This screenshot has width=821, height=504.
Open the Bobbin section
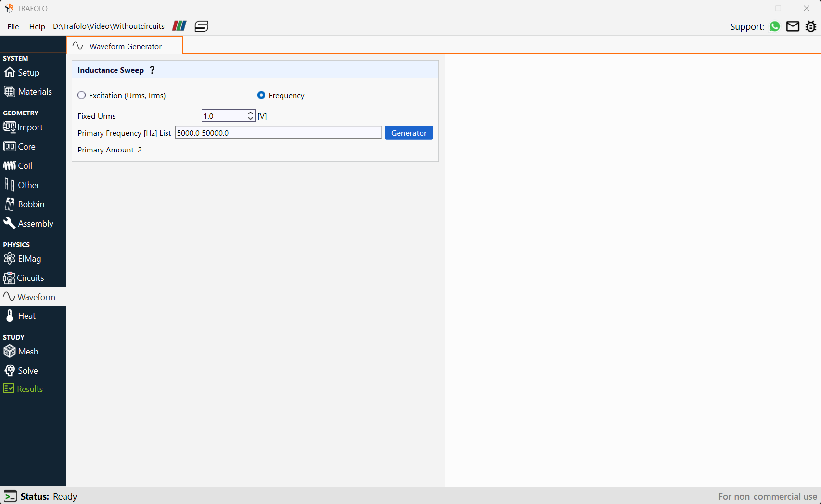pos(24,204)
